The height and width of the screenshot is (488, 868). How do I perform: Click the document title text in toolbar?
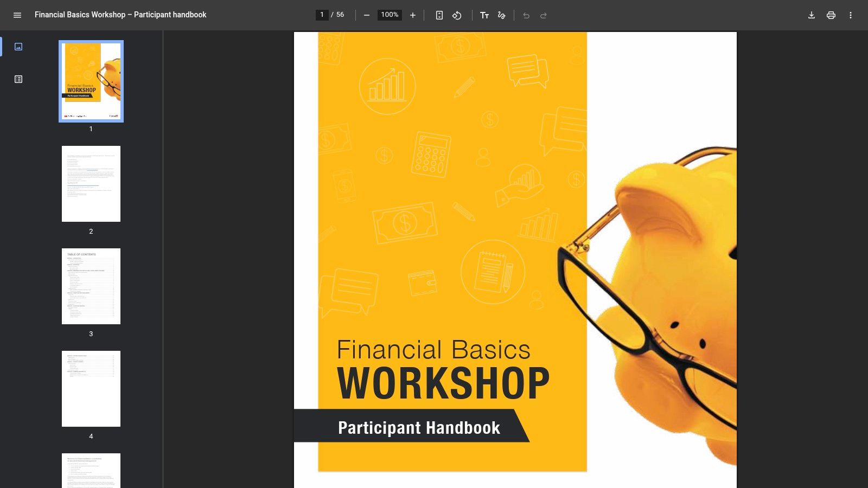(120, 15)
